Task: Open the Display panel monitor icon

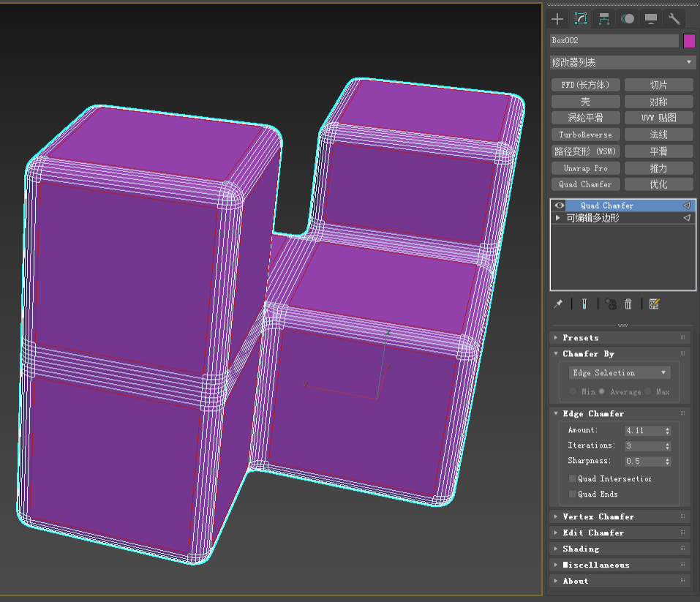Action: [650, 19]
